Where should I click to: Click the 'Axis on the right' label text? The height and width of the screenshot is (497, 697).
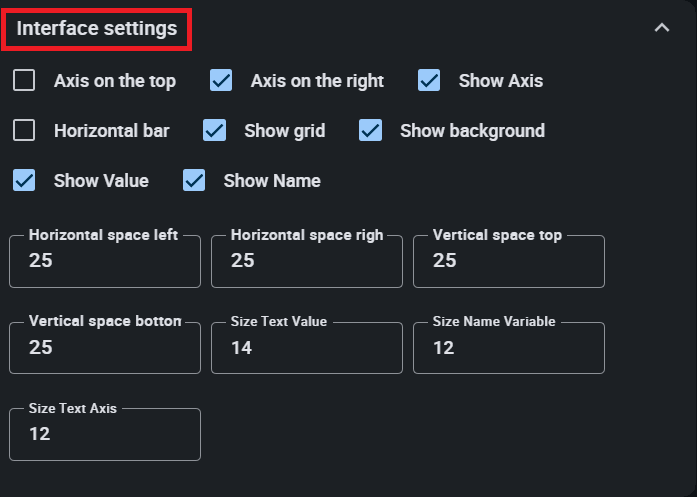click(x=317, y=81)
